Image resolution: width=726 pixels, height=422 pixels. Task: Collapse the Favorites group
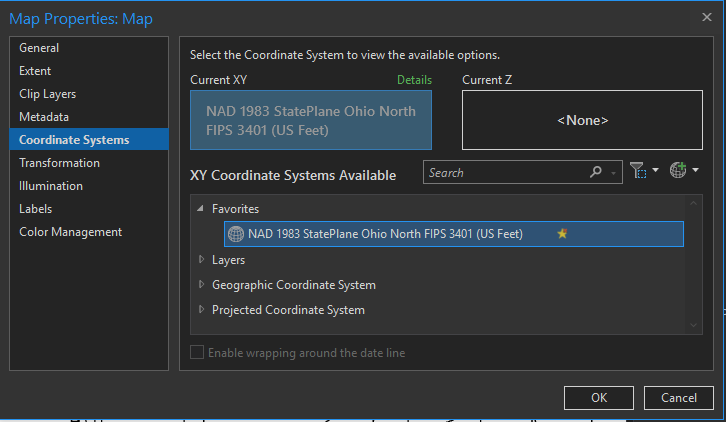tap(201, 209)
